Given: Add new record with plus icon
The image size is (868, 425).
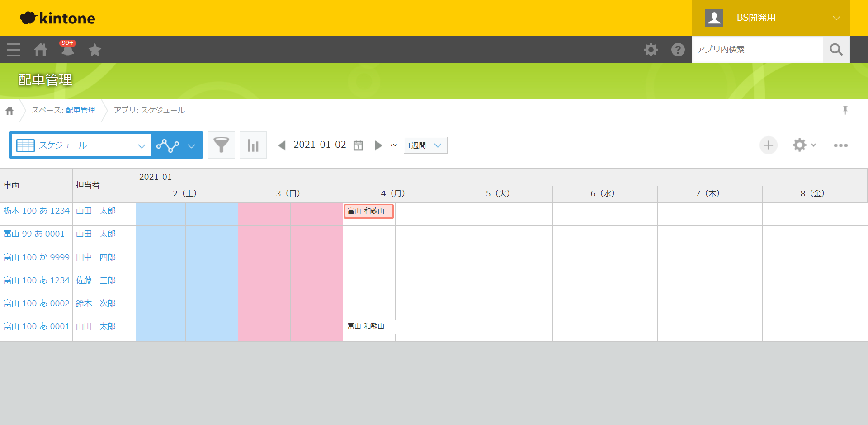Looking at the screenshot, I should [768, 145].
